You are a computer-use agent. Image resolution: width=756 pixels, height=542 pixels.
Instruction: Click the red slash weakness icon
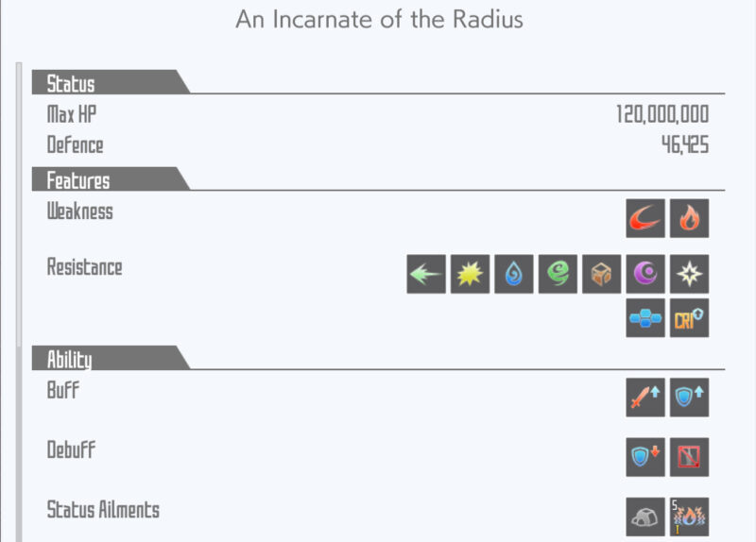pyautogui.click(x=645, y=219)
